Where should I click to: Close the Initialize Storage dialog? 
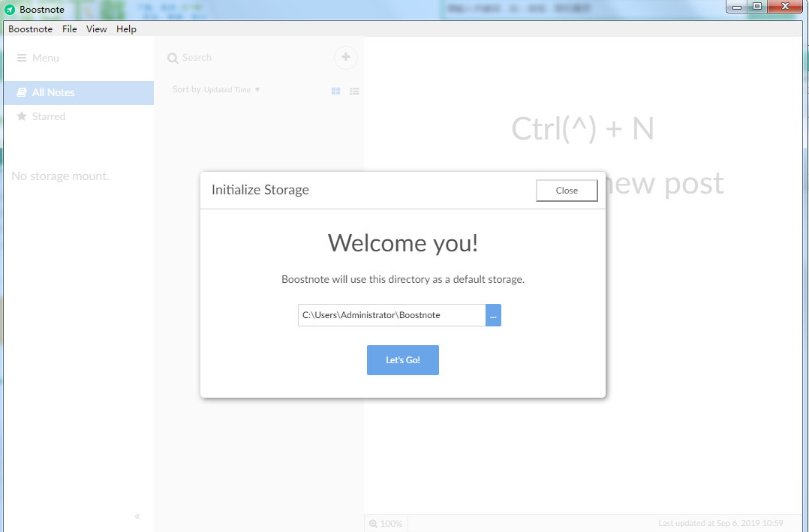click(567, 190)
